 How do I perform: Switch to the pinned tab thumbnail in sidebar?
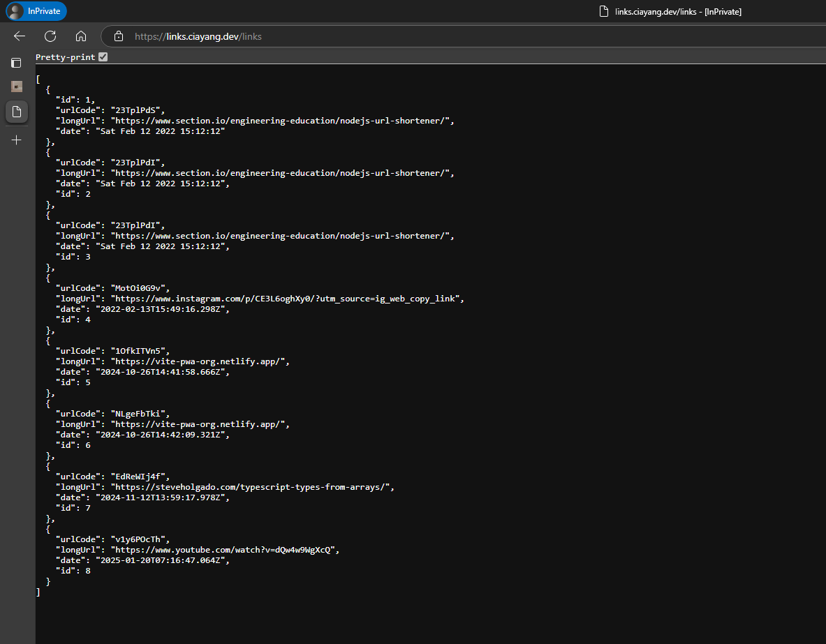(17, 87)
